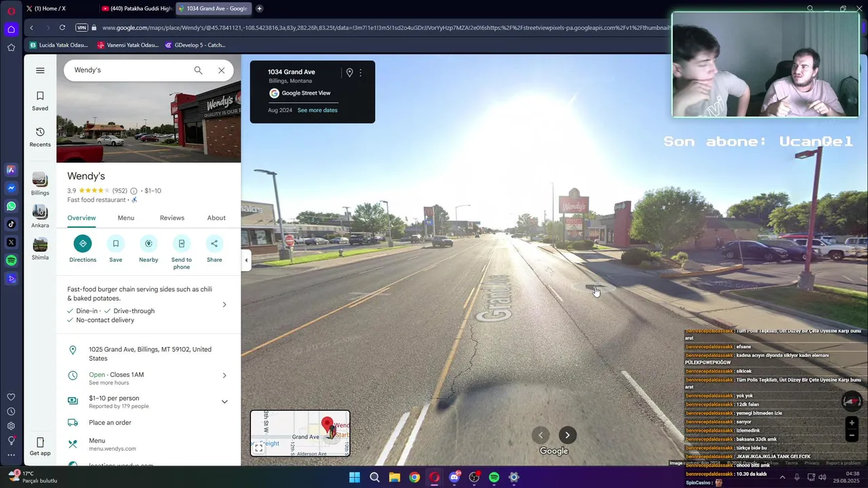Screen dimensions: 868x488
Task: Open the menu.wendys.com Menu link
Action: [x=149, y=444]
